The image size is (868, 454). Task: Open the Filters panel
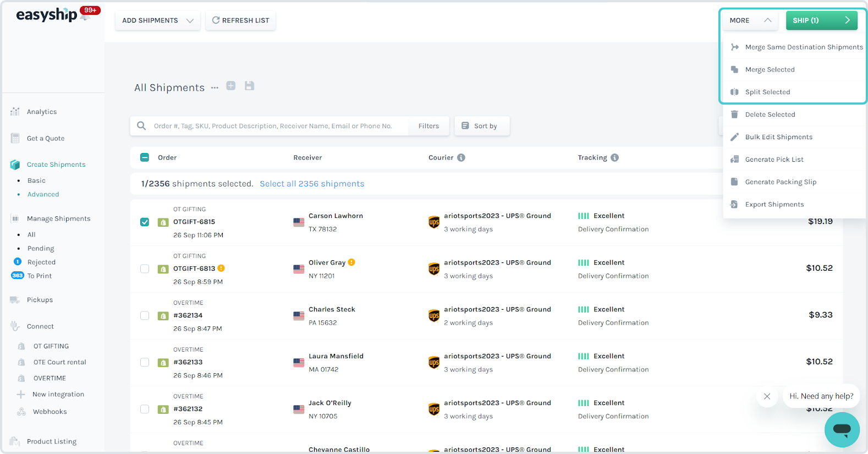[428, 126]
